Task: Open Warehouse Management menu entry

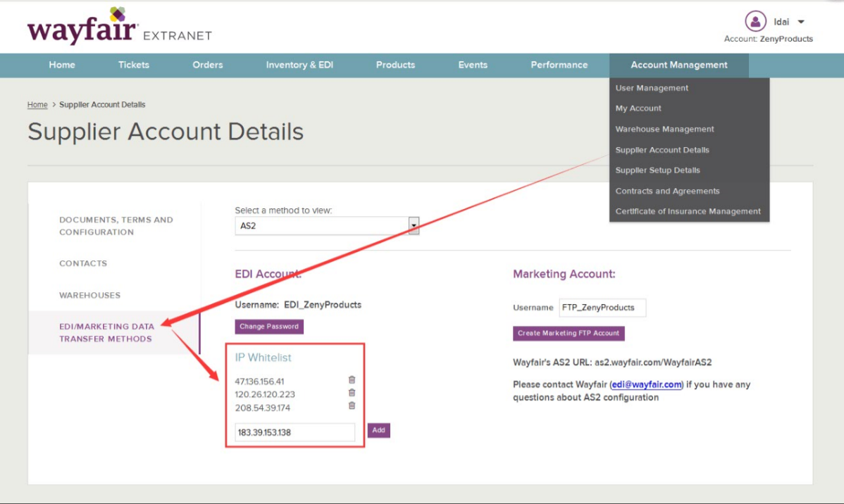Action: point(664,130)
